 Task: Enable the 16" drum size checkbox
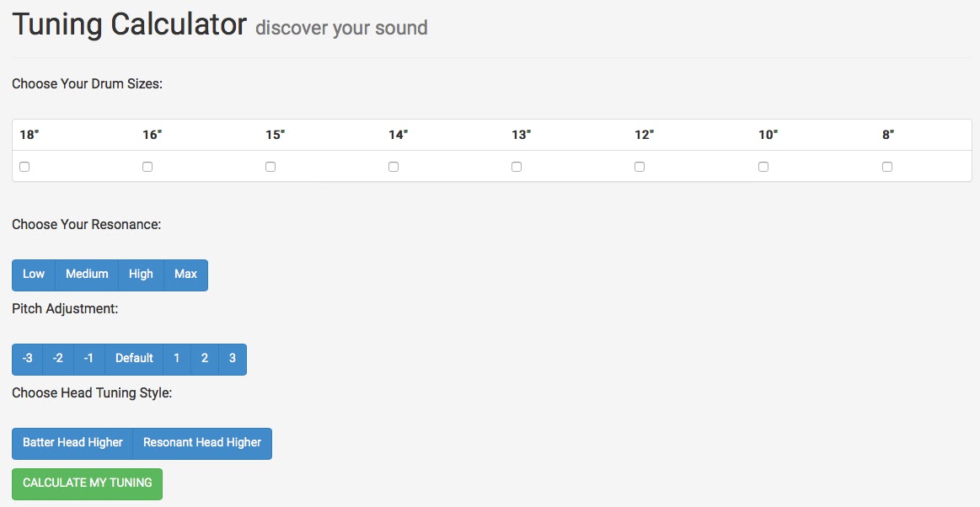tap(147, 166)
